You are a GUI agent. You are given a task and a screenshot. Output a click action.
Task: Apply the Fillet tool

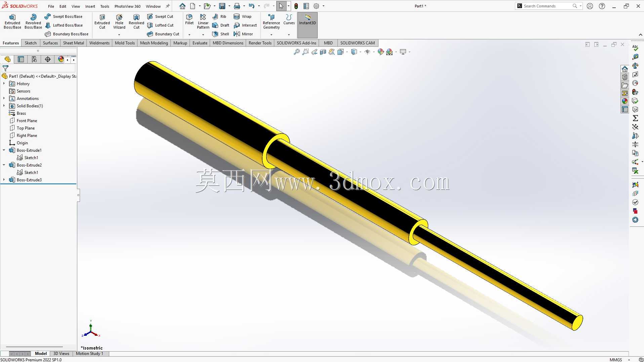pyautogui.click(x=189, y=20)
